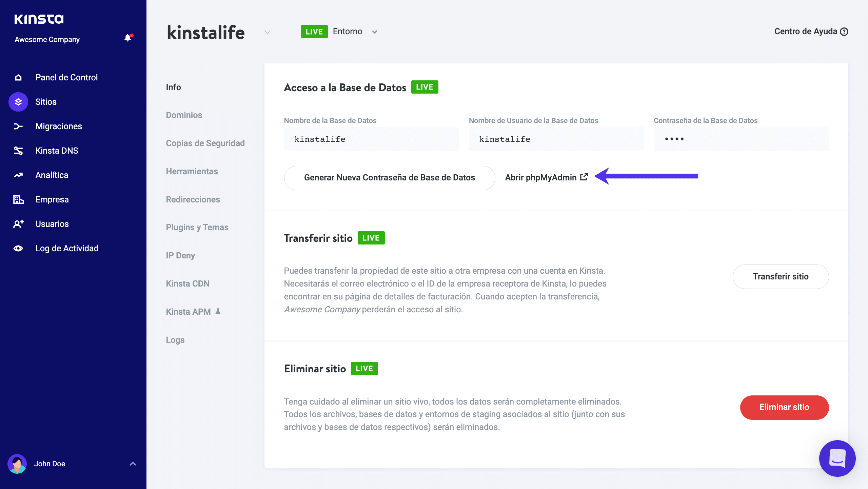
Task: Click the Empresa building icon
Action: tap(18, 199)
